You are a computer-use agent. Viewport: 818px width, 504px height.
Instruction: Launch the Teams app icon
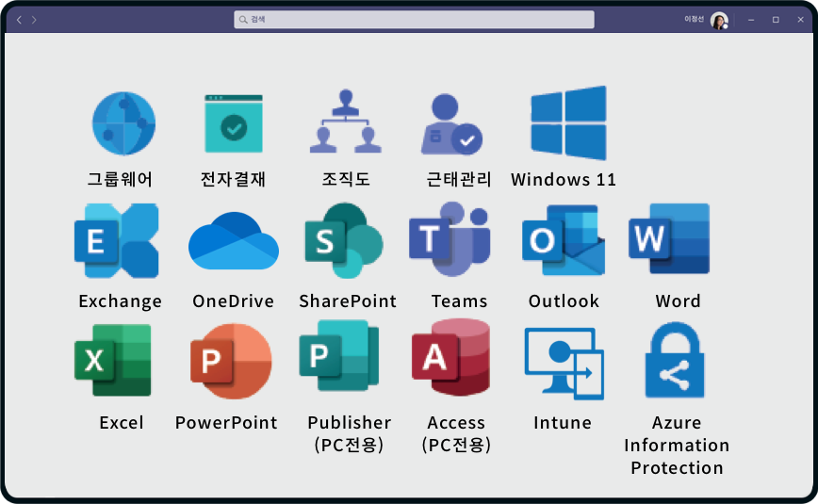pyautogui.click(x=450, y=239)
